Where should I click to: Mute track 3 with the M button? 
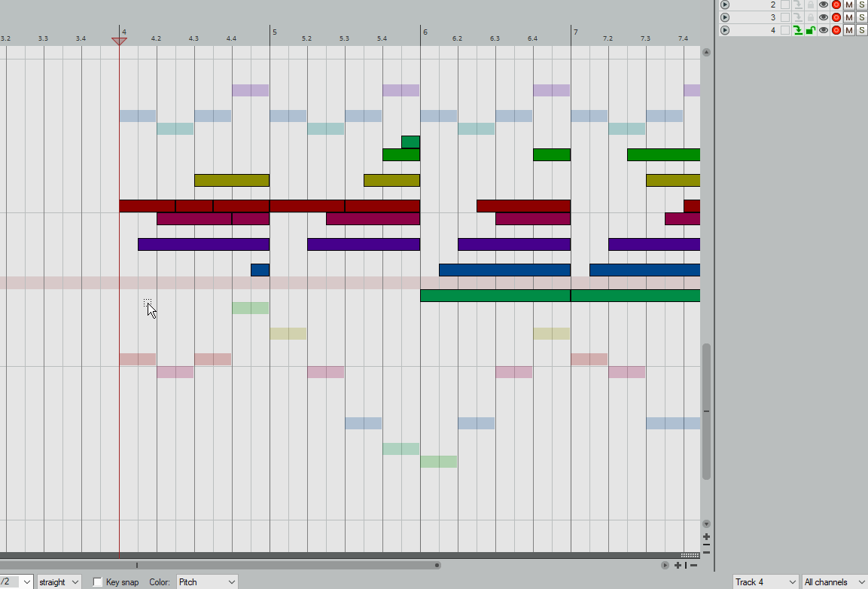click(x=849, y=17)
